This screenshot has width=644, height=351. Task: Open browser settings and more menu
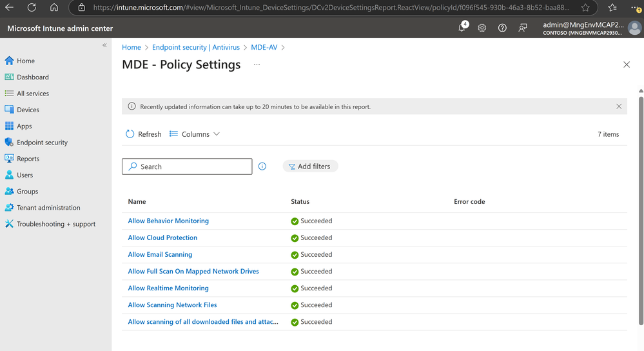coord(636,7)
